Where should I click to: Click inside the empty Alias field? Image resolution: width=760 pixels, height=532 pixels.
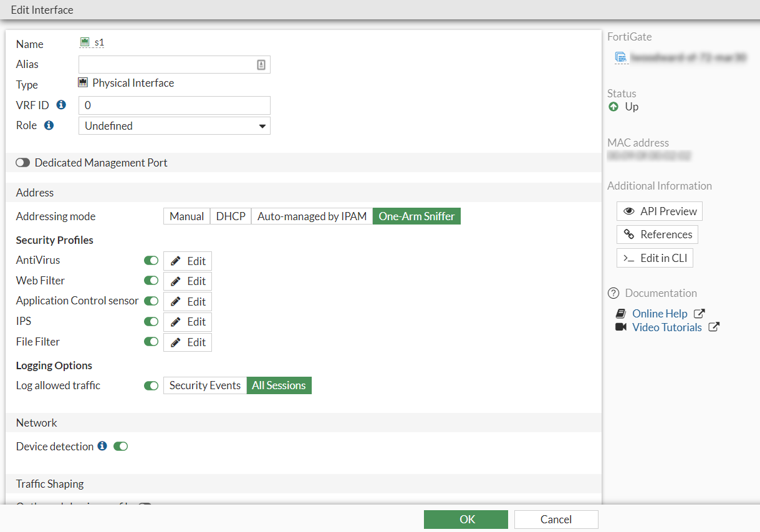tap(168, 64)
